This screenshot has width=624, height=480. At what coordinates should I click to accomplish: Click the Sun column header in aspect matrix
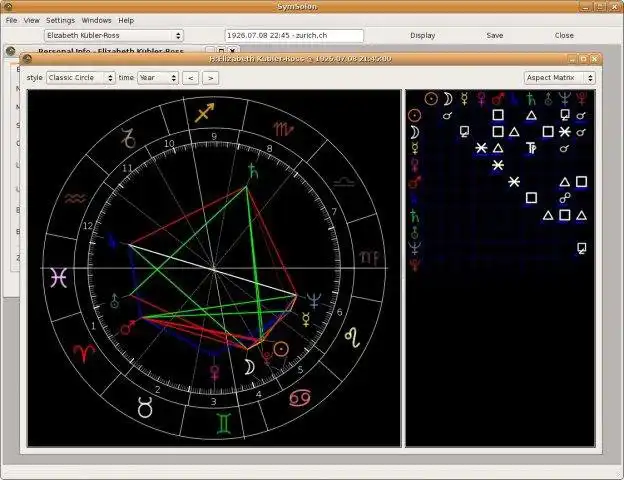(431, 99)
